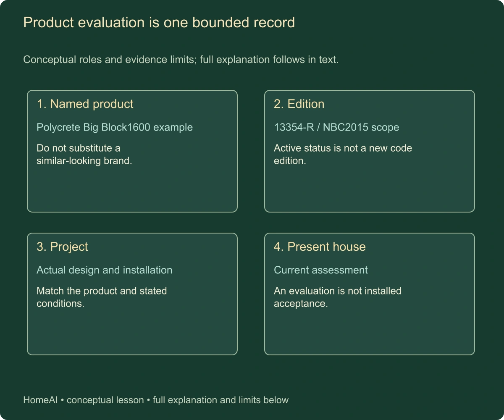The image size is (504, 420).
Task: Click the title 'Product evaluation is one bounded record'
Action: (159, 22)
